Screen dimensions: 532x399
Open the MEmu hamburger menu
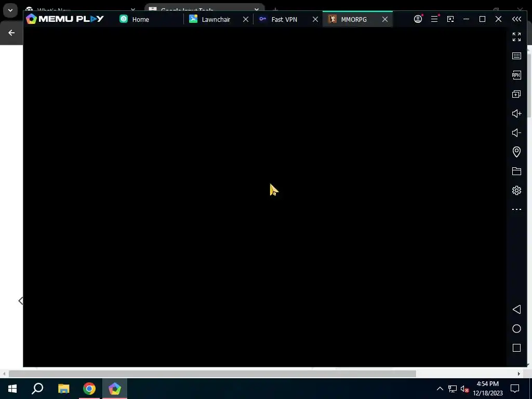coord(434,19)
